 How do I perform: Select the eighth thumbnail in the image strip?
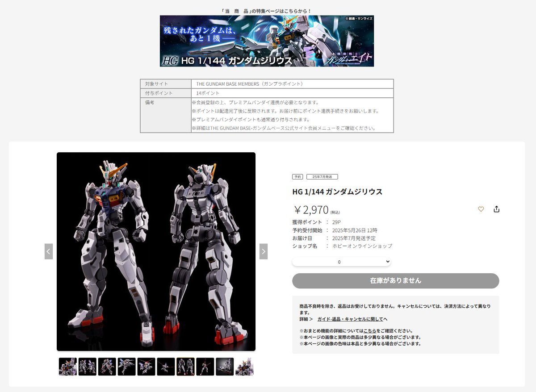click(205, 367)
